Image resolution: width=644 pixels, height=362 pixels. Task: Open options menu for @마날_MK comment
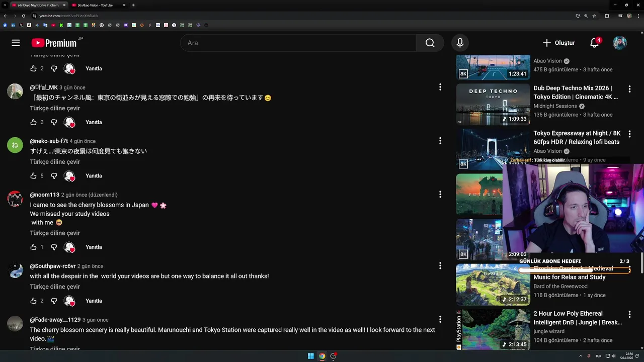[440, 87]
